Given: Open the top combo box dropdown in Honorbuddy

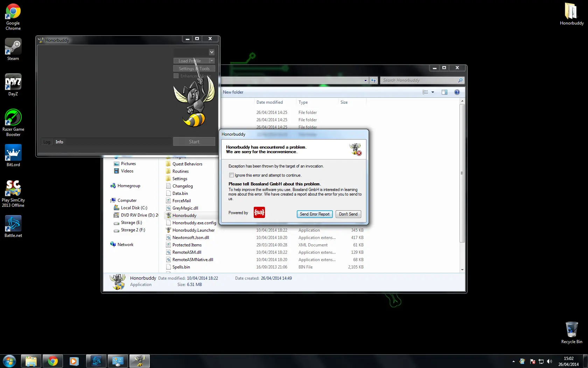Looking at the screenshot, I should [x=212, y=52].
